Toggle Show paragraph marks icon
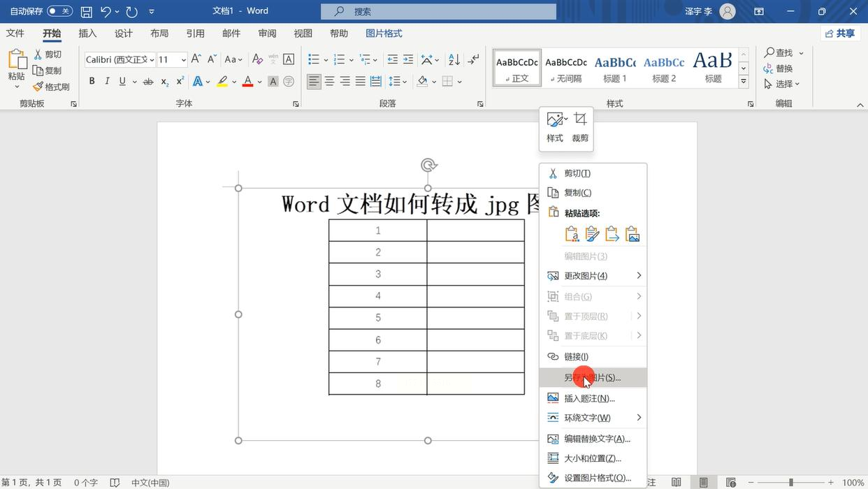The height and width of the screenshot is (489, 868). click(x=474, y=59)
